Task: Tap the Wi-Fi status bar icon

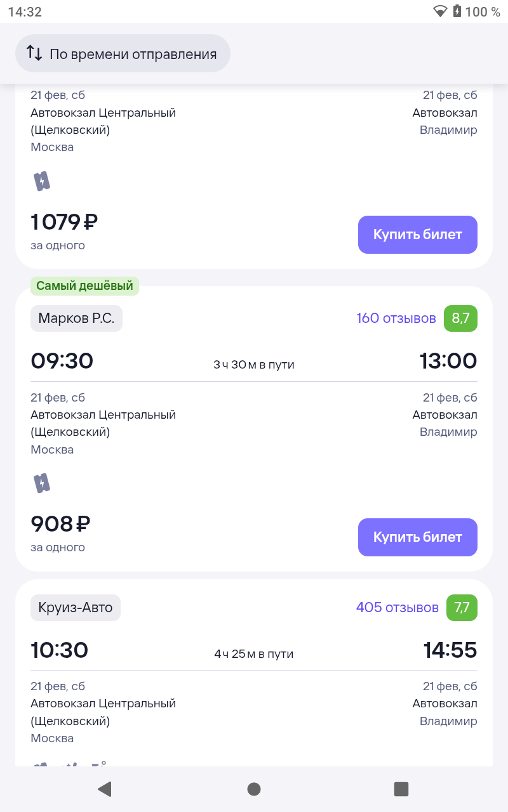Action: point(440,11)
